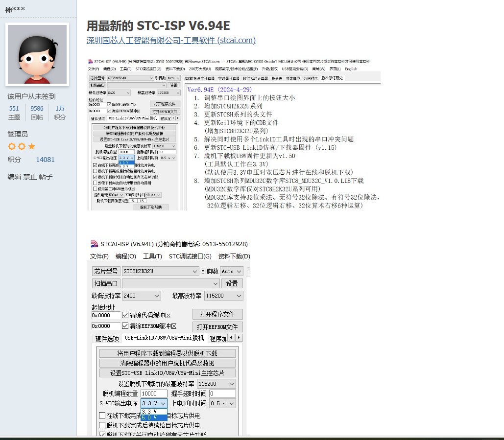Screen dimensions: 504x440
Task: Toggle 脱机下载时关闭自动检测有无芯片功能 in the upper screenshot
Action: point(95,177)
